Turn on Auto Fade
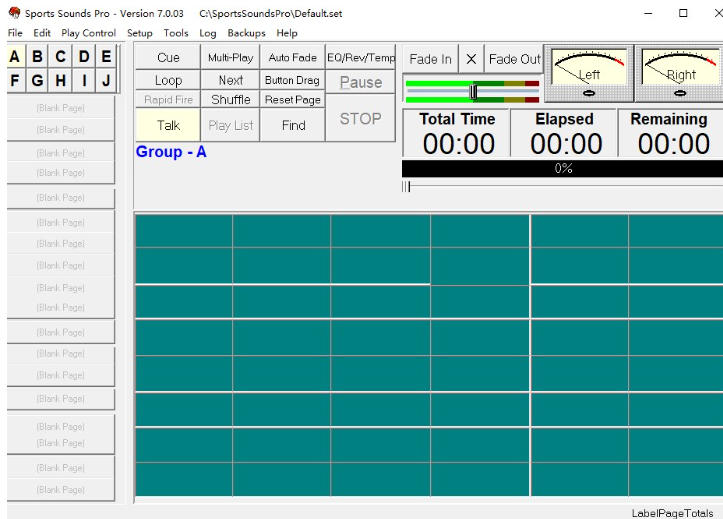This screenshot has height=519, width=723. 292,58
